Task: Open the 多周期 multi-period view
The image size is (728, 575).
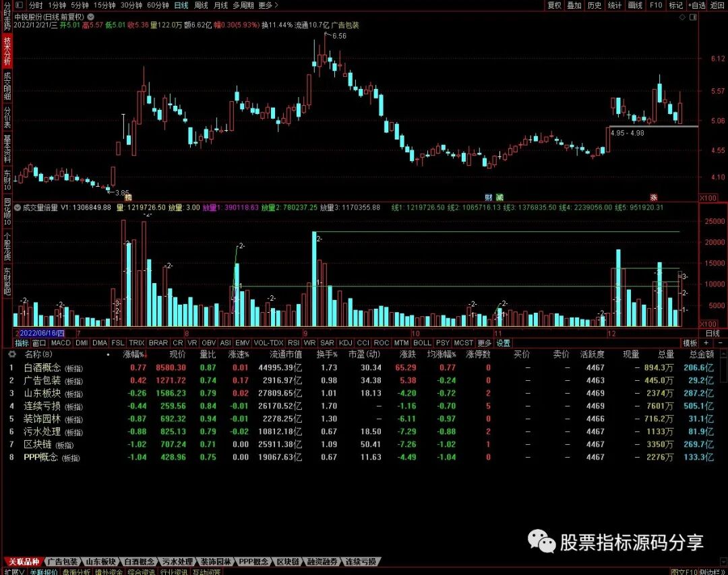Action: pos(243,5)
